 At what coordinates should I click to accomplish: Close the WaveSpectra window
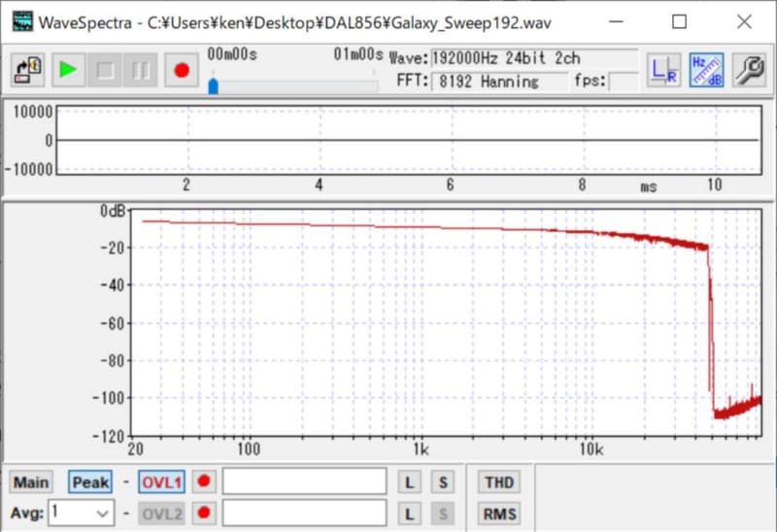pos(744,21)
